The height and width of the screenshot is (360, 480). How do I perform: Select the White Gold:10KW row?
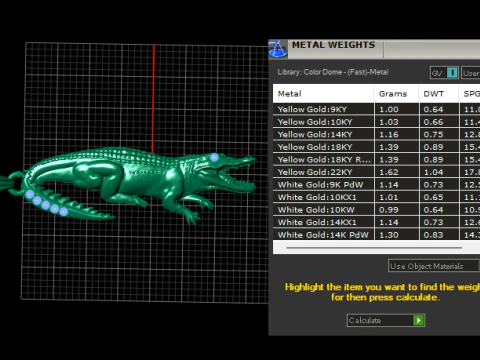pyautogui.click(x=376, y=210)
